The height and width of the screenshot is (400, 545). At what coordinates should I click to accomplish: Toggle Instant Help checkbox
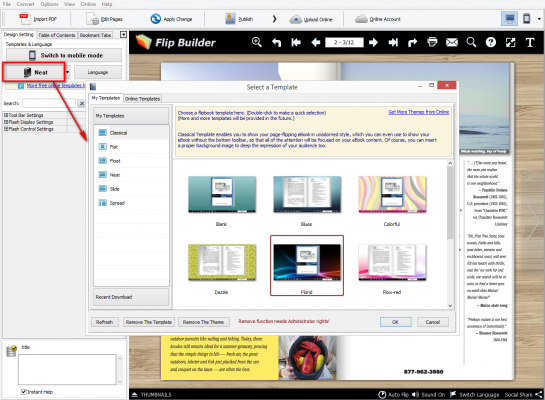click(24, 392)
